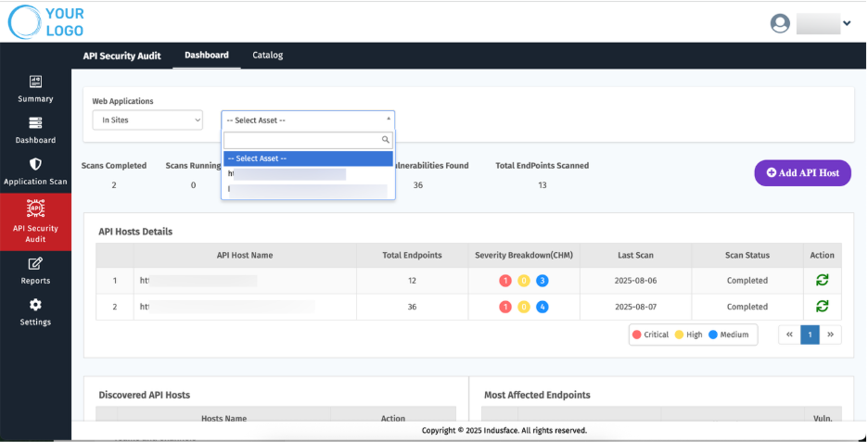Image resolution: width=868 pixels, height=442 pixels.
Task: Select page 1 in pagination
Action: pos(810,335)
